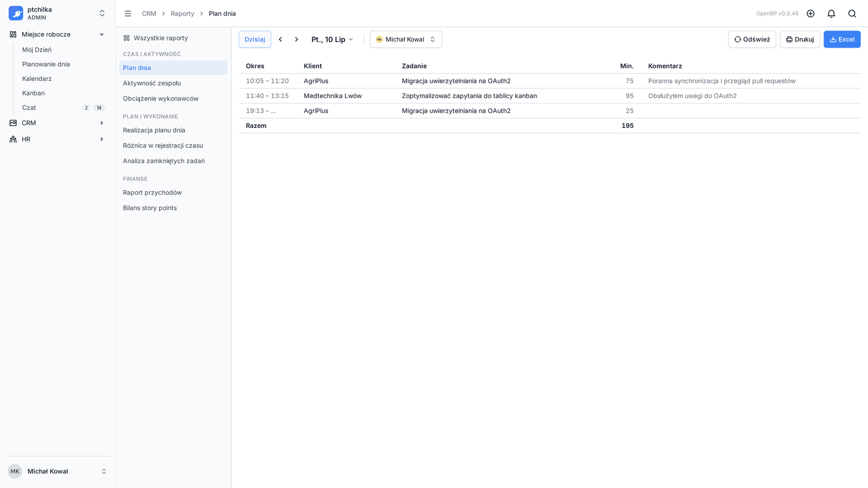Screen dimensions: 868x488
Task: Click the Min. column header
Action: [627, 66]
